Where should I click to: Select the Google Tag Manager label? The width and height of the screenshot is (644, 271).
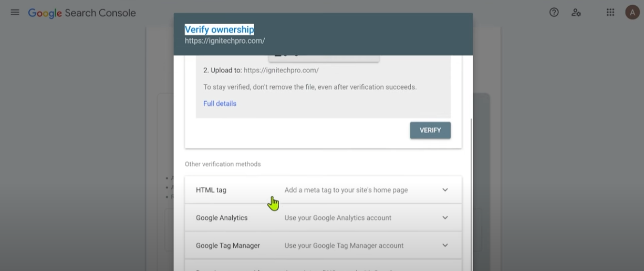tap(228, 246)
